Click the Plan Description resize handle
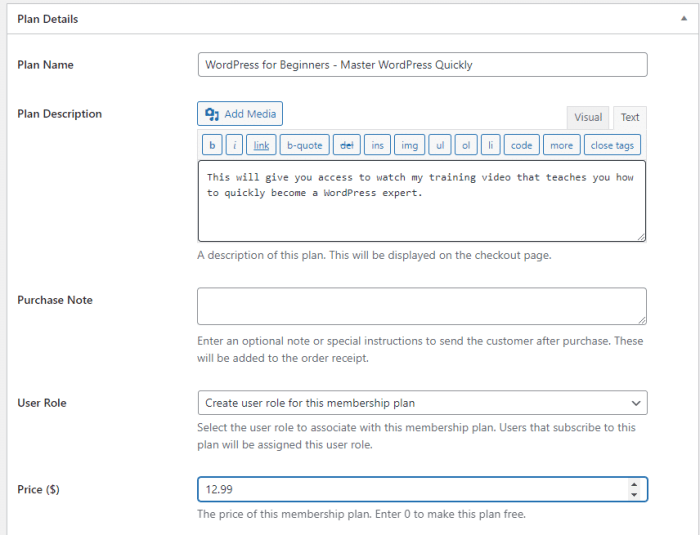700x535 pixels. pyautogui.click(x=641, y=237)
